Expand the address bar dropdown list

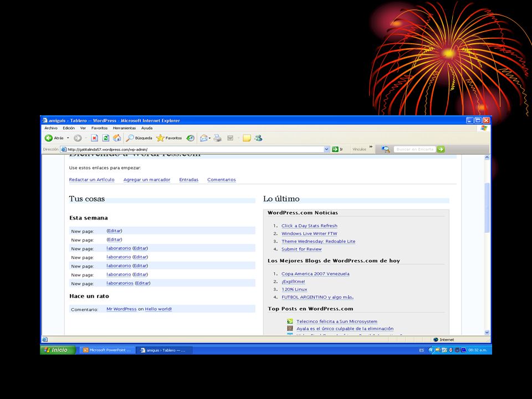click(326, 149)
